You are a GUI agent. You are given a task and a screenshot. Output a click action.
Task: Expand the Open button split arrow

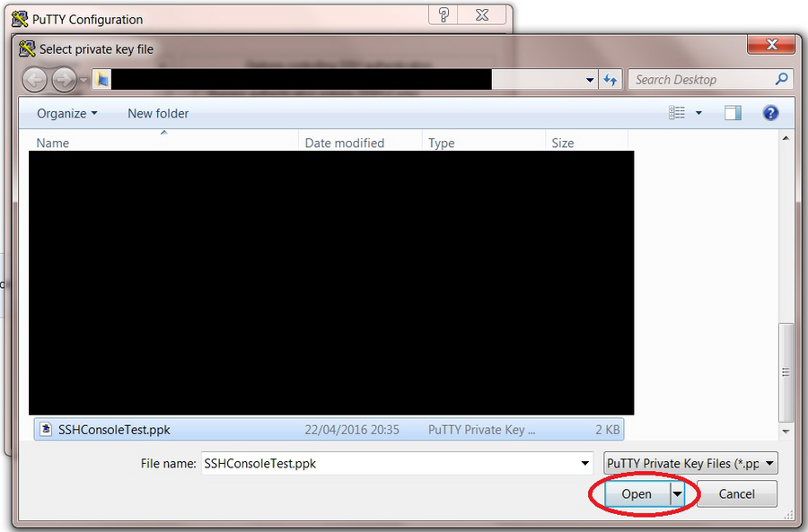(x=678, y=494)
